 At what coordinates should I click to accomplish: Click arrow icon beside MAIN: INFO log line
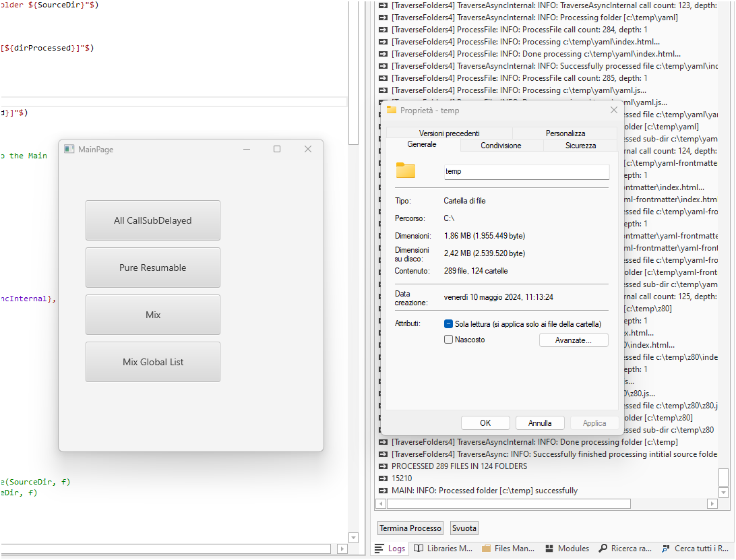(383, 491)
